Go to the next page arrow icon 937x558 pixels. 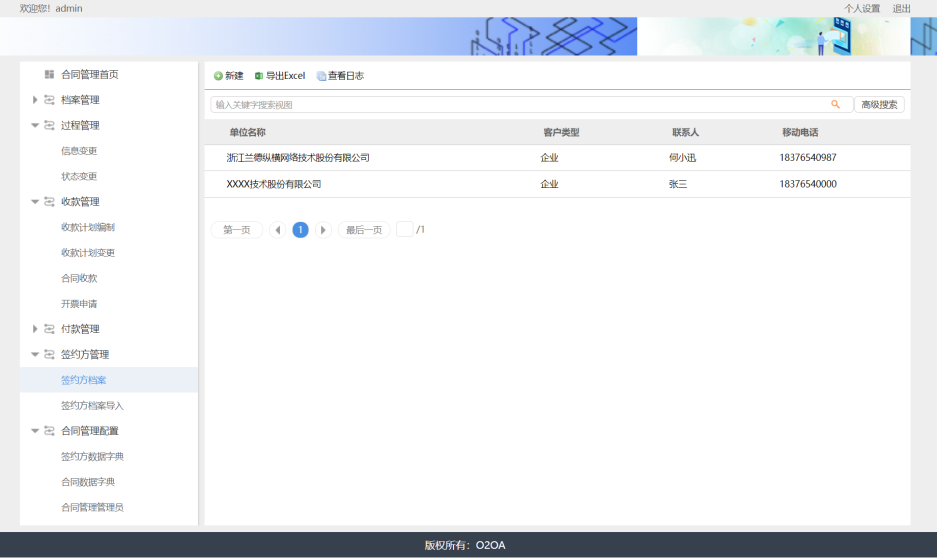pyautogui.click(x=323, y=230)
